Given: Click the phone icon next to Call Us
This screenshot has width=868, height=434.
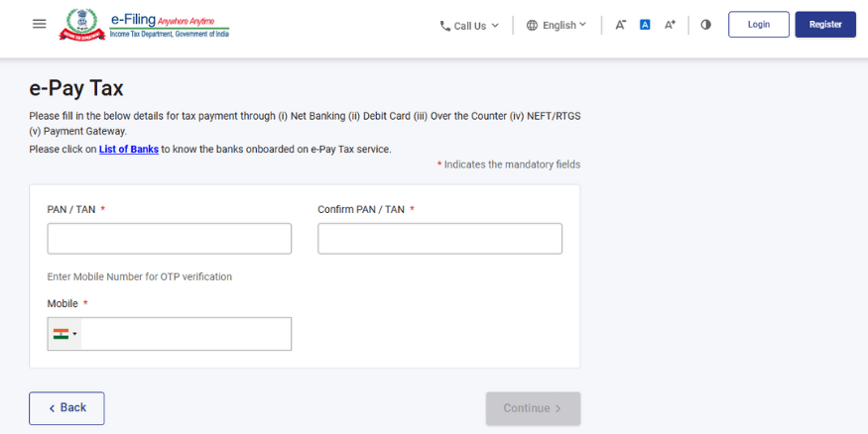Looking at the screenshot, I should (445, 26).
